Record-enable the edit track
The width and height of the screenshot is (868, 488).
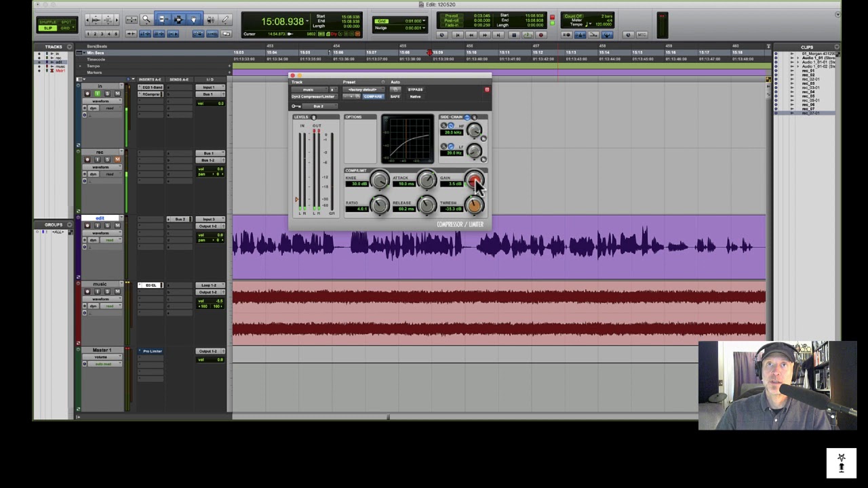pyautogui.click(x=87, y=226)
